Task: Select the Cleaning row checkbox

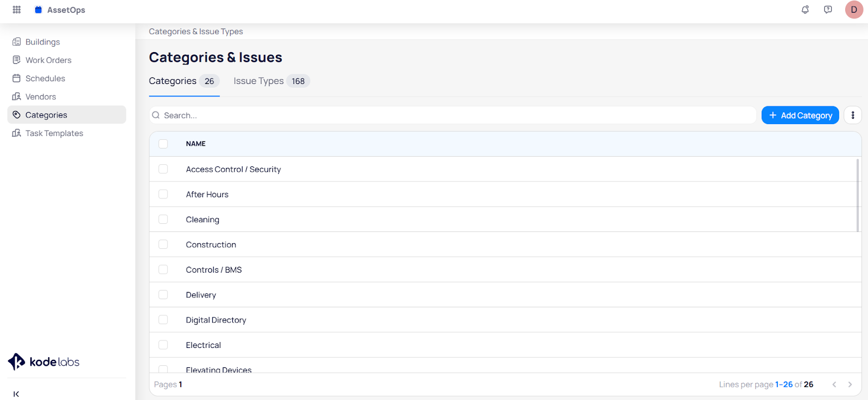Action: pyautogui.click(x=163, y=220)
